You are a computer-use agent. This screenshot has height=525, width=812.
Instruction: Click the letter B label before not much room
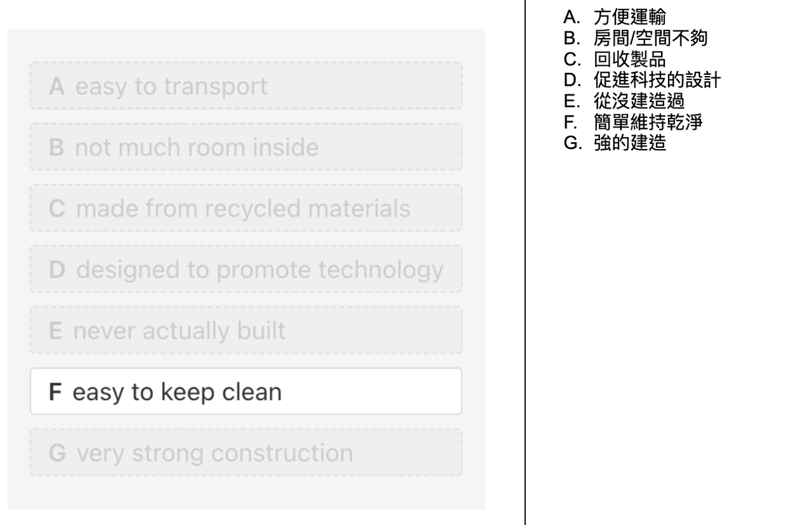tap(56, 147)
